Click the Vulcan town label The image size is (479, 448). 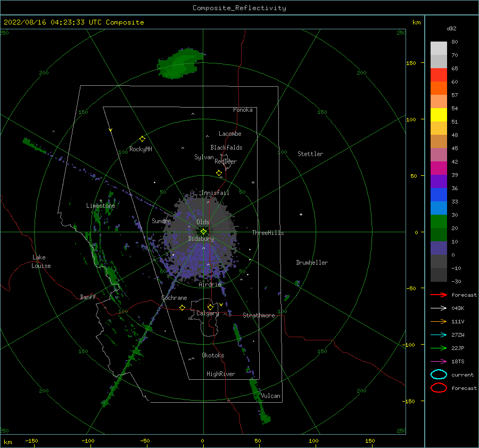(271, 396)
